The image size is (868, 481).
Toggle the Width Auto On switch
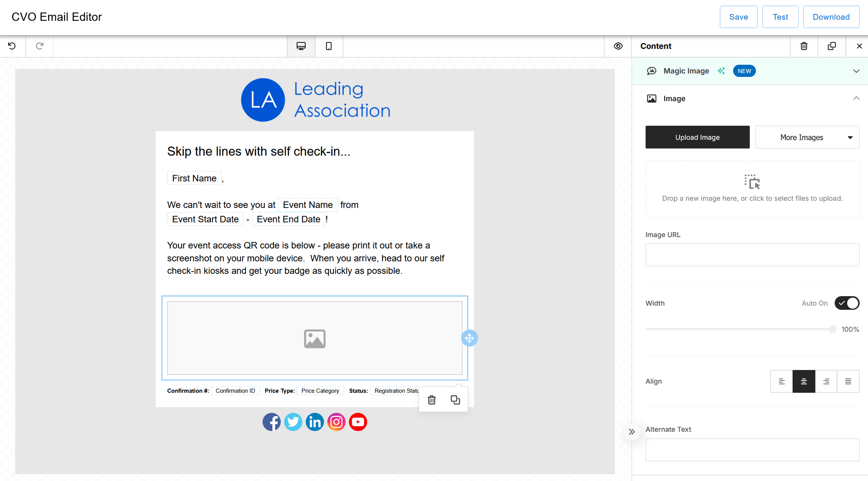(x=847, y=303)
